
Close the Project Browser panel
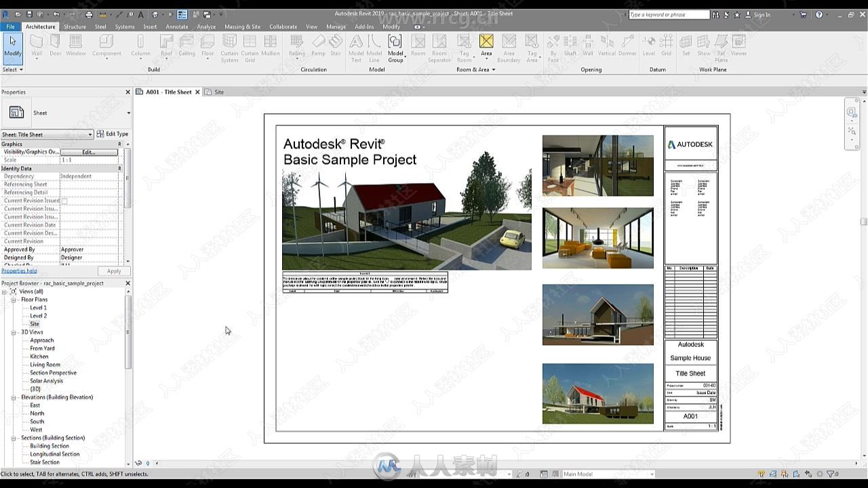tap(127, 283)
